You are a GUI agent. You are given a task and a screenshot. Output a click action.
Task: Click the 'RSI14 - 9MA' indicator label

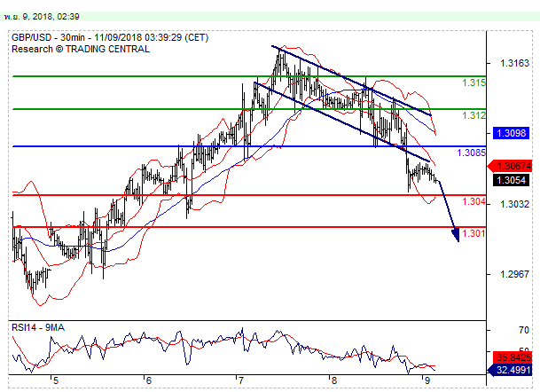point(38,327)
